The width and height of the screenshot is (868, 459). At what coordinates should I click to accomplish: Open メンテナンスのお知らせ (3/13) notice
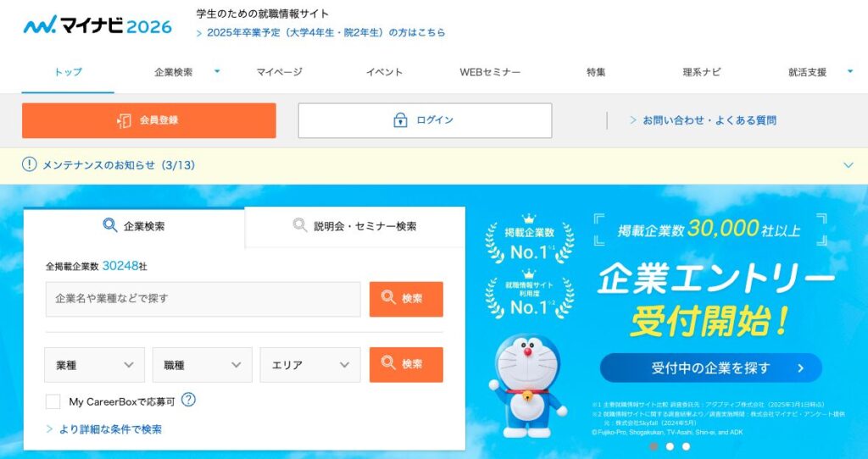119,165
